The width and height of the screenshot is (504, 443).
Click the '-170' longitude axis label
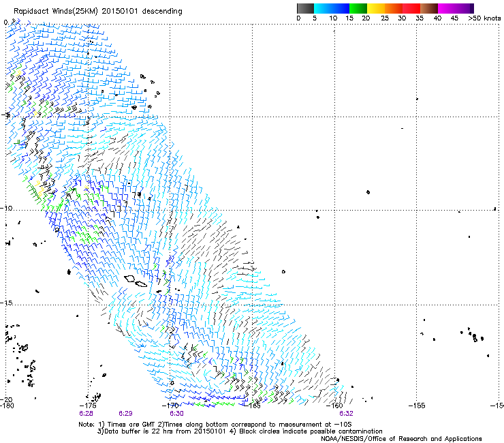170,406
